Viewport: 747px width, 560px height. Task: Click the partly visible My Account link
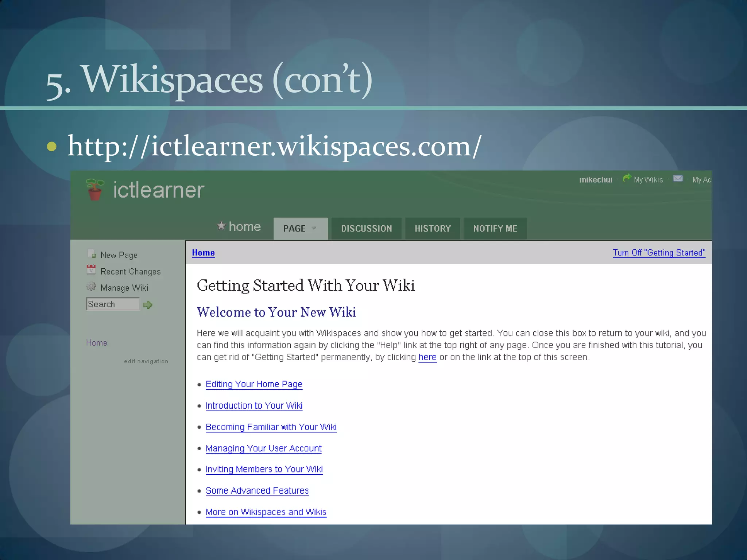[702, 180]
